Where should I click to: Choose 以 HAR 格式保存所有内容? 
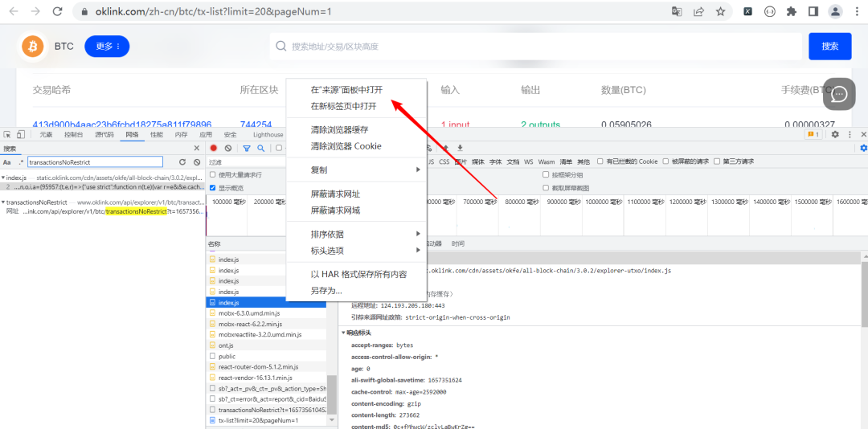point(357,274)
